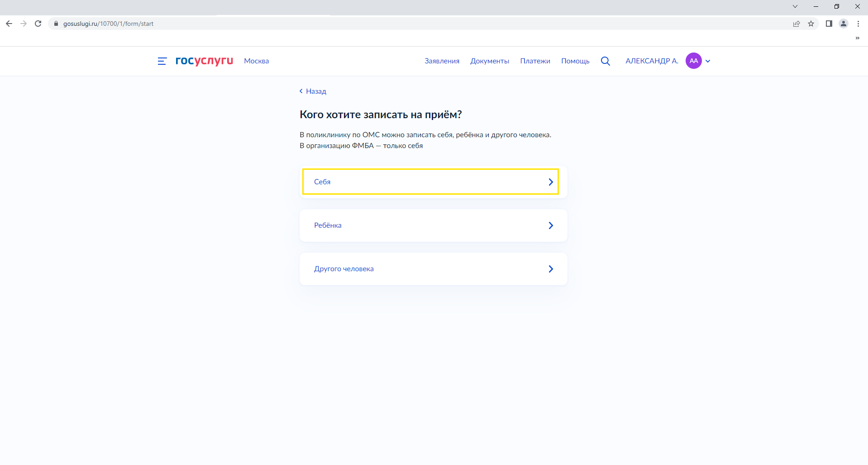View site security lock info
The height and width of the screenshot is (465, 868).
pyautogui.click(x=56, y=24)
